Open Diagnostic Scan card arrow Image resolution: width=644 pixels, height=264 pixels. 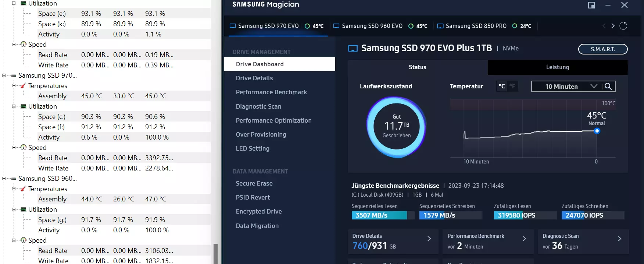click(619, 239)
